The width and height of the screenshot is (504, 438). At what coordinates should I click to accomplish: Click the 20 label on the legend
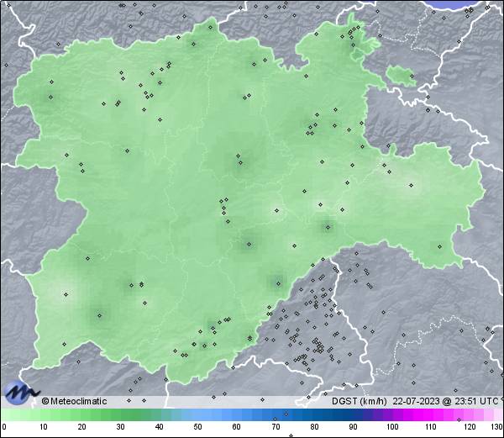coord(82,427)
